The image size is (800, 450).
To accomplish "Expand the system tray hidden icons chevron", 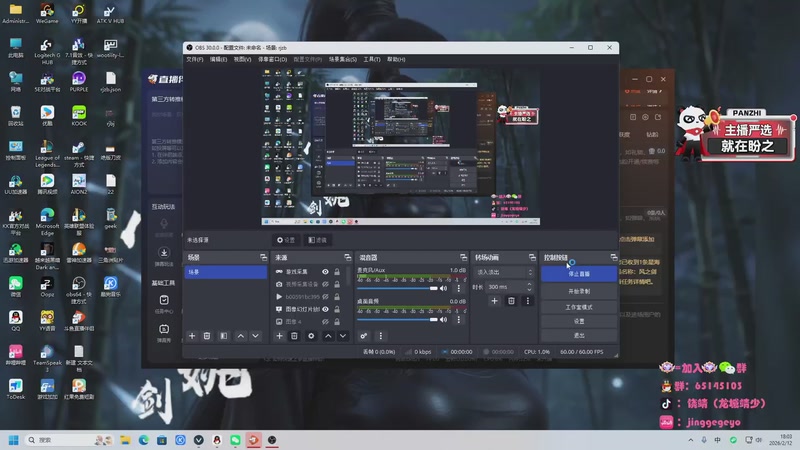I will tap(690, 440).
